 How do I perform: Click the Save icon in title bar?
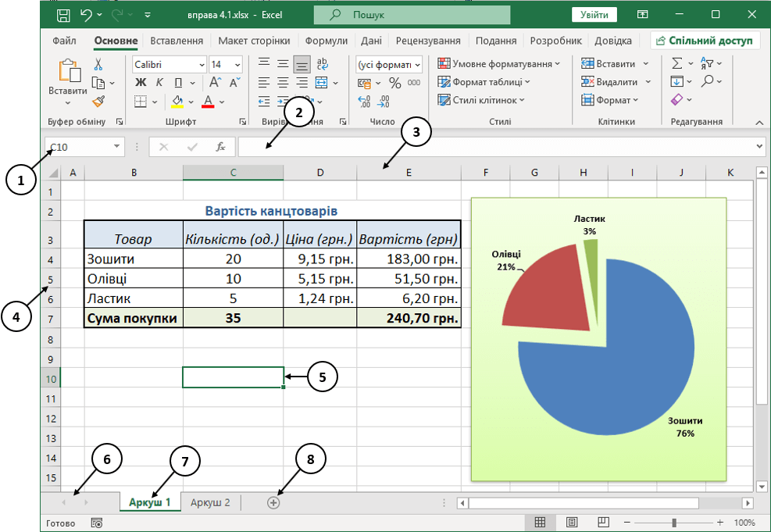tap(63, 15)
